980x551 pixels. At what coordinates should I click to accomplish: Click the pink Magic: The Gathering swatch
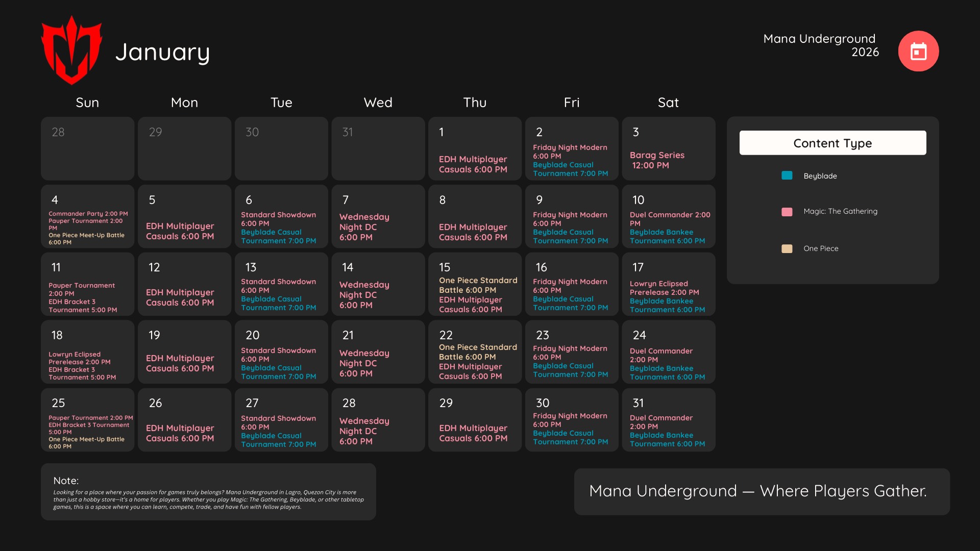787,211
